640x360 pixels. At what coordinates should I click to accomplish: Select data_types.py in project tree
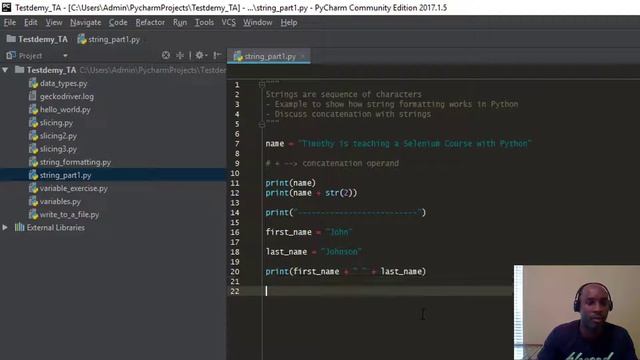tap(63, 83)
